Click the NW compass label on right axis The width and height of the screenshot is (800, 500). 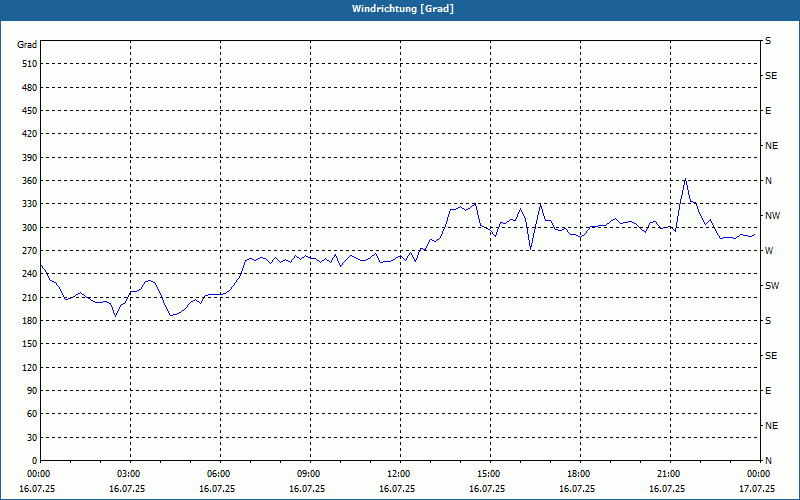[773, 216]
